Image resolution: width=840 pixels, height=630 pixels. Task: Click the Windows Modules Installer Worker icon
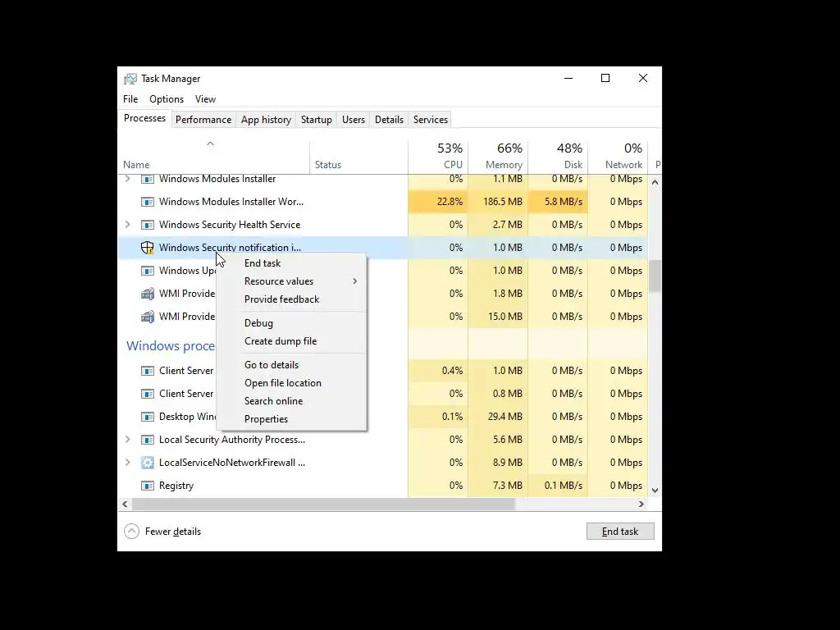[x=148, y=202]
